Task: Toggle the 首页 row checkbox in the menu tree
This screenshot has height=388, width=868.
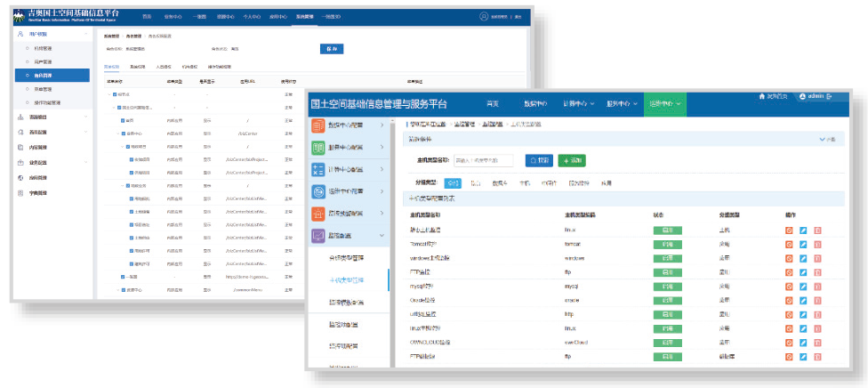Action: (123, 120)
